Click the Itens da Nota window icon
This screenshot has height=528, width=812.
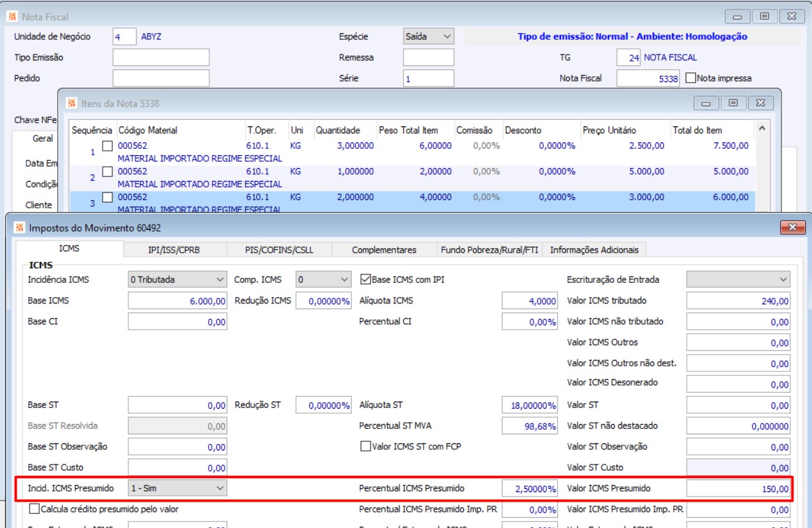click(x=71, y=103)
